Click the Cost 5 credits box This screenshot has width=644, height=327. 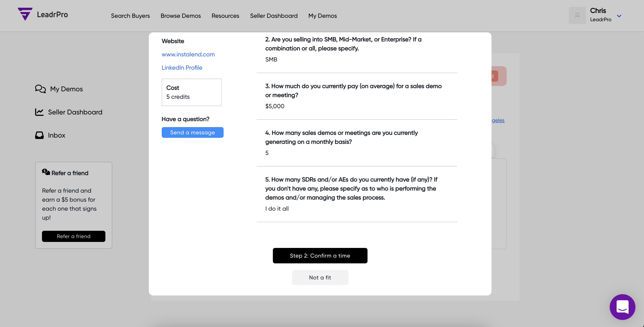[x=191, y=92]
